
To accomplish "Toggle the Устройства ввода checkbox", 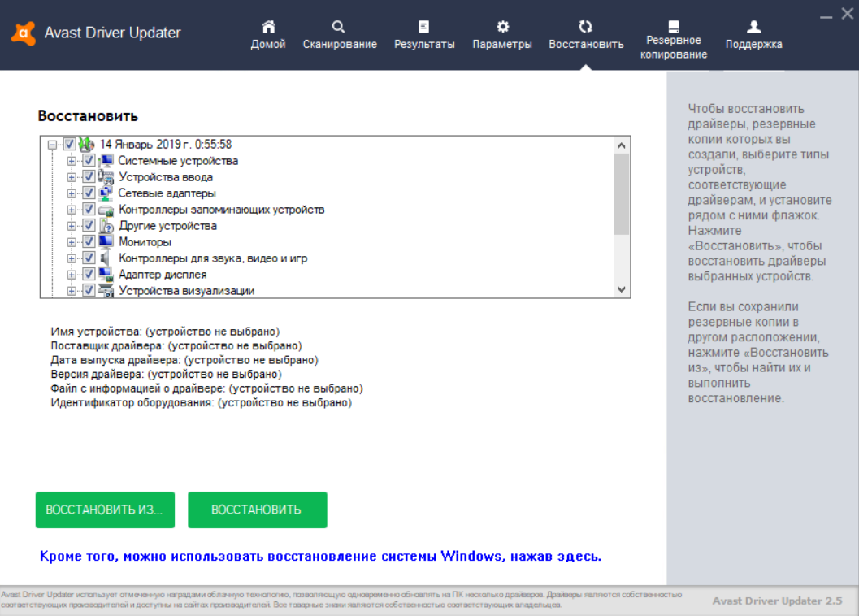I will coord(89,177).
